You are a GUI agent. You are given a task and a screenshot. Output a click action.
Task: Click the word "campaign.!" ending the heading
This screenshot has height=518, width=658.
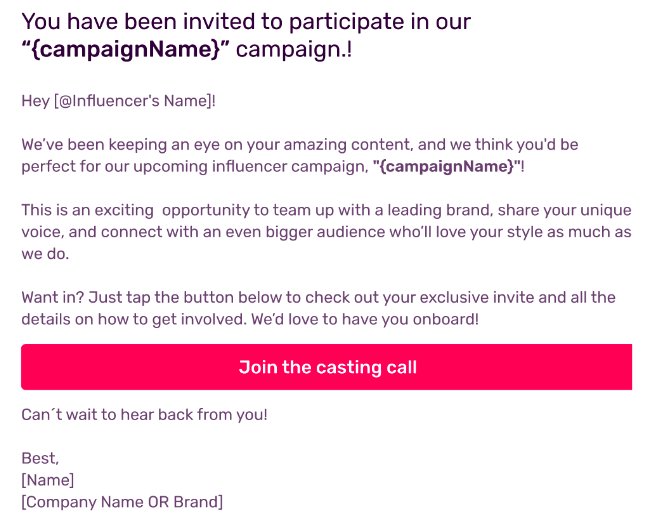point(294,49)
